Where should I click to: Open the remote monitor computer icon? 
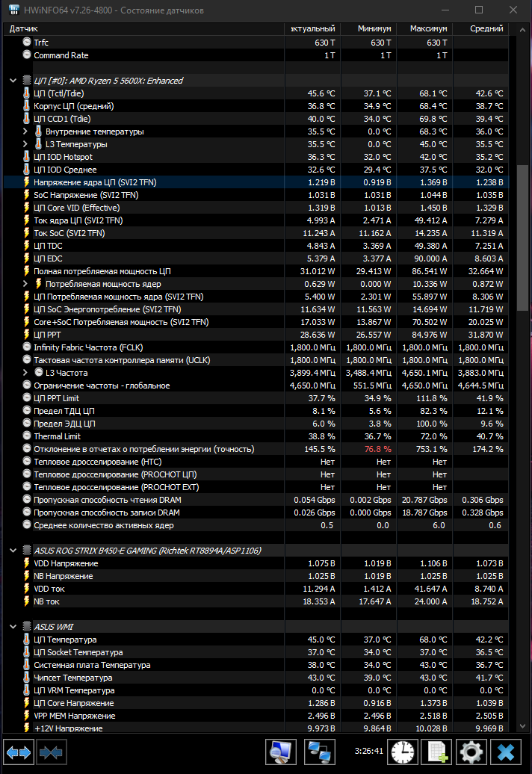[x=281, y=752]
